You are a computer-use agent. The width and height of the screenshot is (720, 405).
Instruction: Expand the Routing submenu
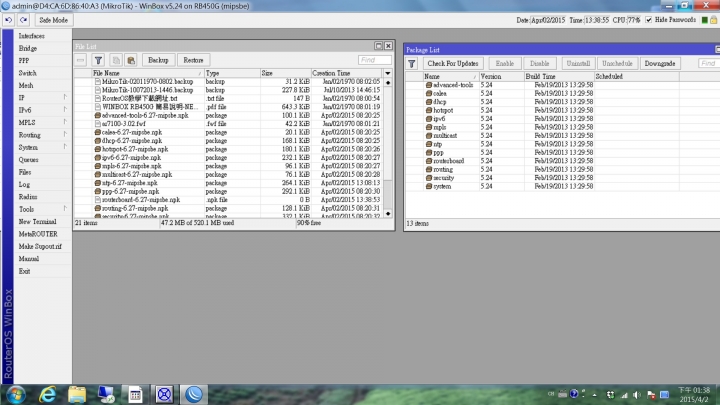tap(42, 135)
